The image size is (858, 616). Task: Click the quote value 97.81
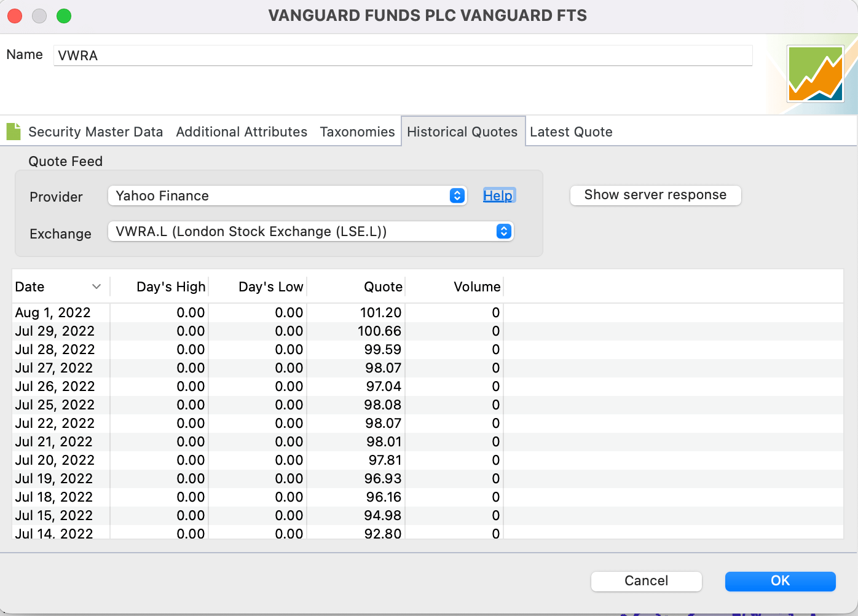[385, 460]
